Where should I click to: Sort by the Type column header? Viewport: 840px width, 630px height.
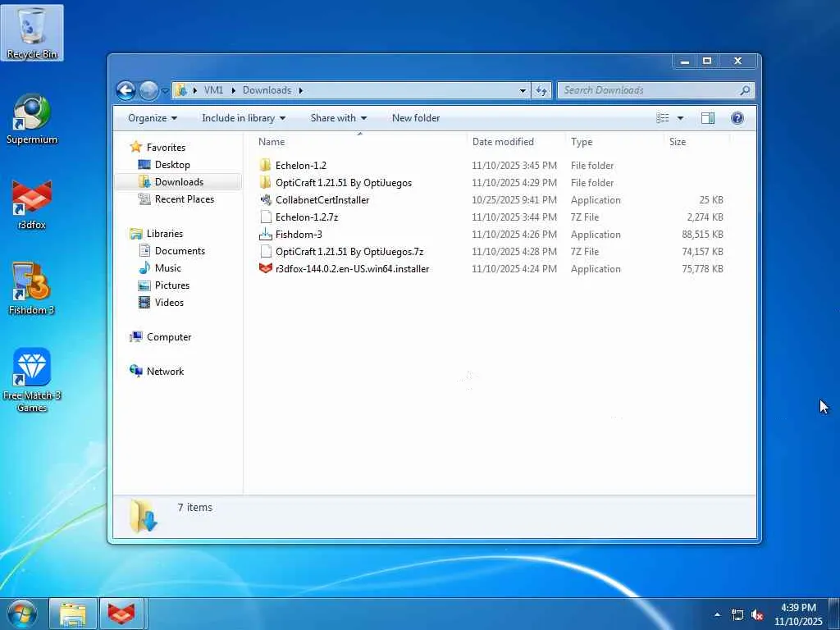614,142
